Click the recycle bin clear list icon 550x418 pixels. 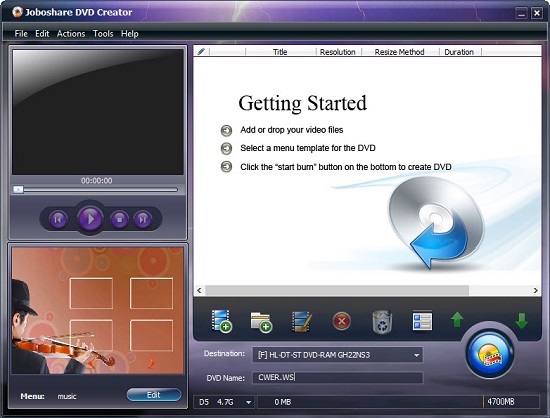(382, 322)
